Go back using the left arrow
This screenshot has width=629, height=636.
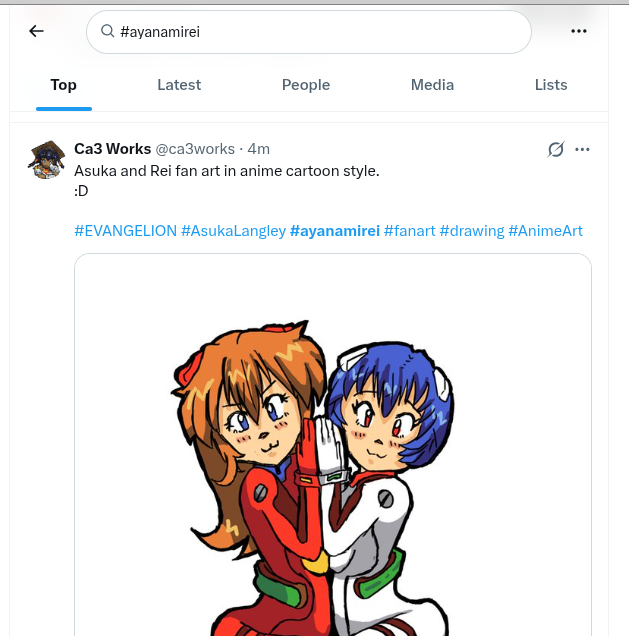pos(36,31)
